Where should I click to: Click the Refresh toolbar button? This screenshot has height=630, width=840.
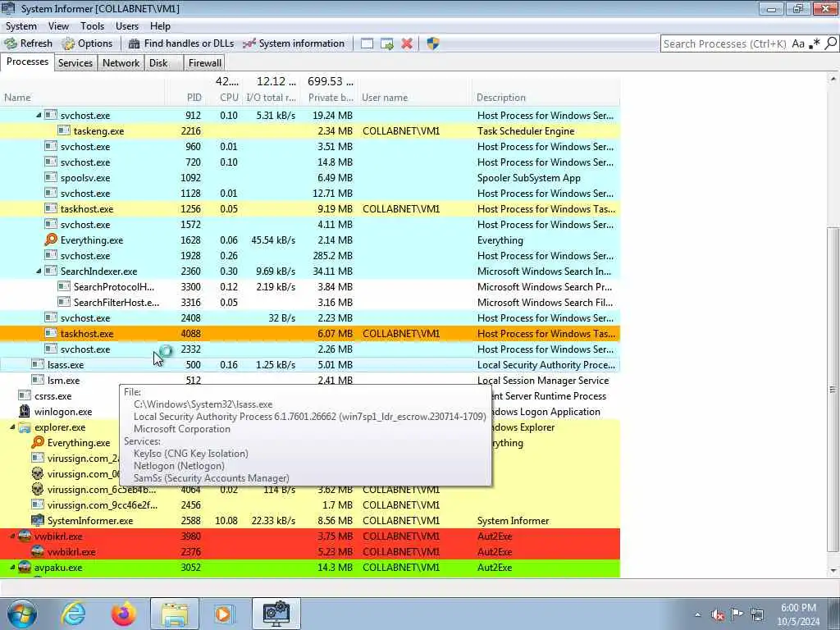[29, 43]
